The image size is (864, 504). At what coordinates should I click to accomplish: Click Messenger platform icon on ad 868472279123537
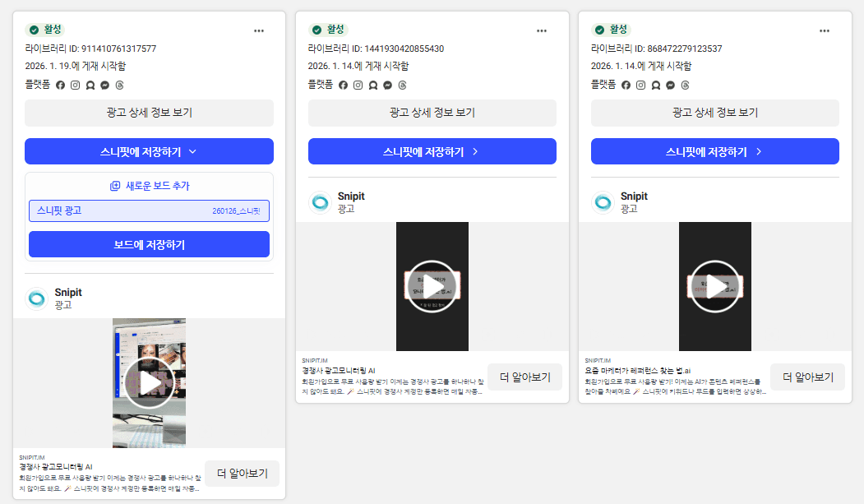point(671,85)
